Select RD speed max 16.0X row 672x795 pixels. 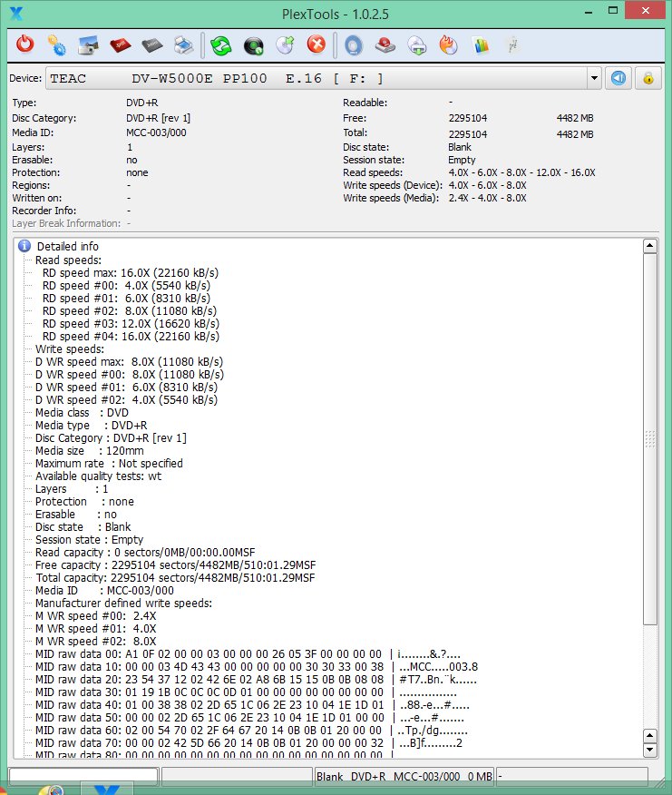pyautogui.click(x=131, y=273)
